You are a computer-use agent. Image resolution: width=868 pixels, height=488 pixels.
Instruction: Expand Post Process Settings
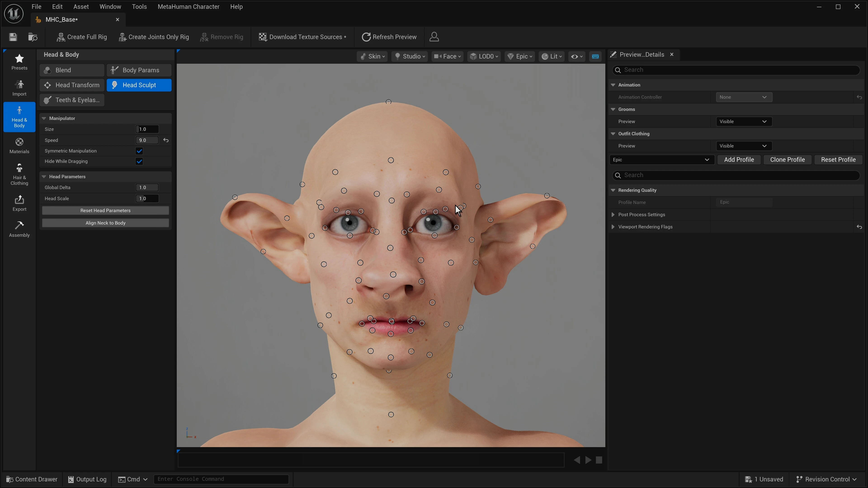coord(613,215)
